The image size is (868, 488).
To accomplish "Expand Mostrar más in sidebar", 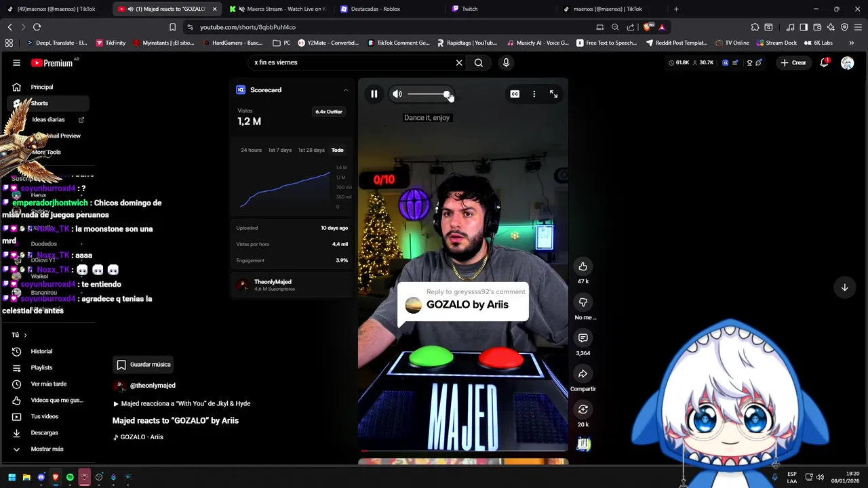I will click(x=47, y=449).
